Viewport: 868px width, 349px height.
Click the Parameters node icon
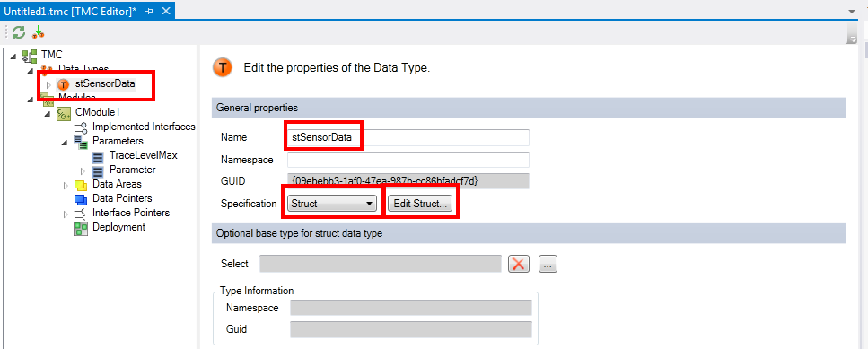(x=81, y=142)
